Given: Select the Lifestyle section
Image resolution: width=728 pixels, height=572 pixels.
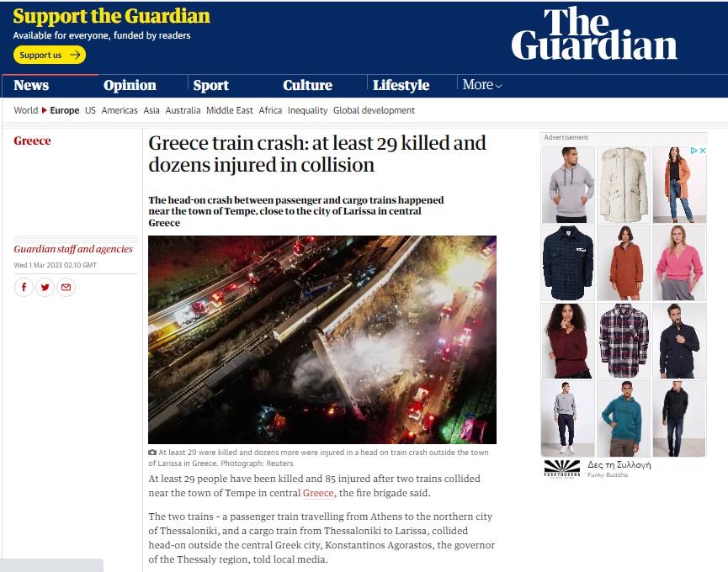Looking at the screenshot, I should [x=401, y=85].
